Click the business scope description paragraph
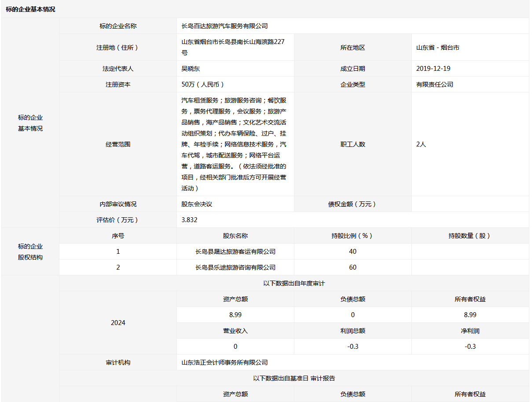This screenshot has width=532, height=402. tap(234, 144)
